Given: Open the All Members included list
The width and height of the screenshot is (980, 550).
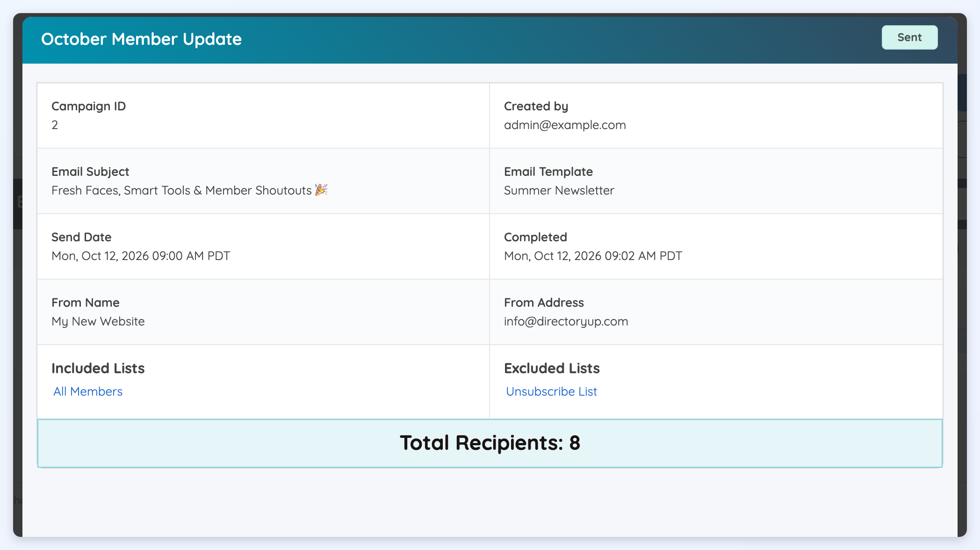Looking at the screenshot, I should (88, 391).
